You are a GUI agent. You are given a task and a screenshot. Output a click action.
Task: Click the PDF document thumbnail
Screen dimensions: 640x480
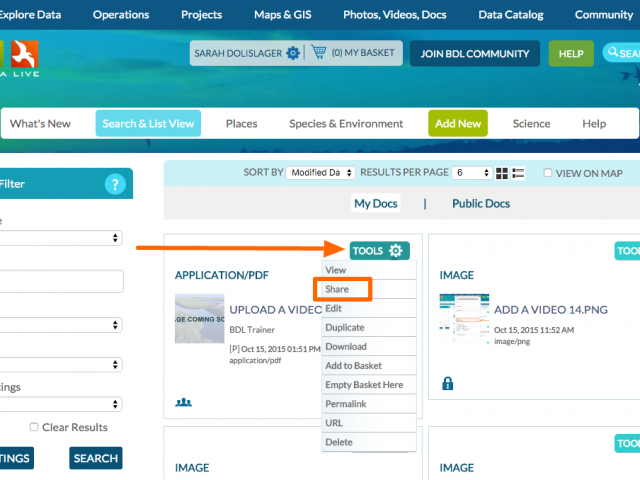coord(200,318)
